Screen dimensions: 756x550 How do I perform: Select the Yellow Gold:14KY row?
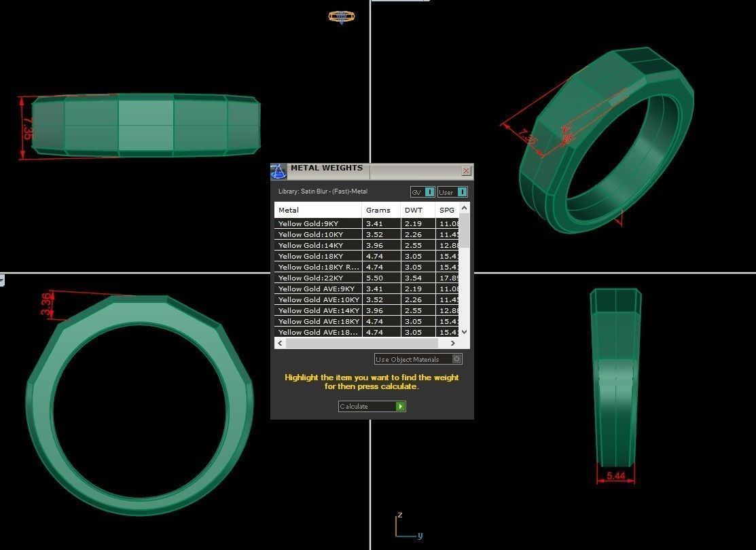pos(366,245)
